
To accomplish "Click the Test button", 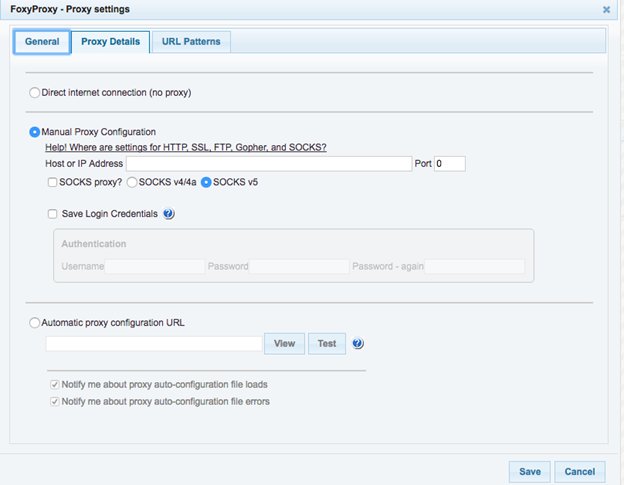I will [327, 344].
